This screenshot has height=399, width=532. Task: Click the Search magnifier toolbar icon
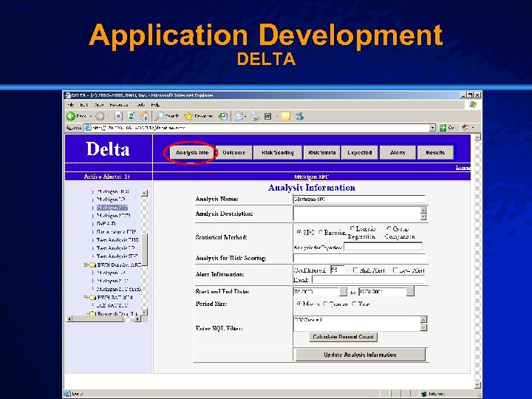(x=159, y=117)
